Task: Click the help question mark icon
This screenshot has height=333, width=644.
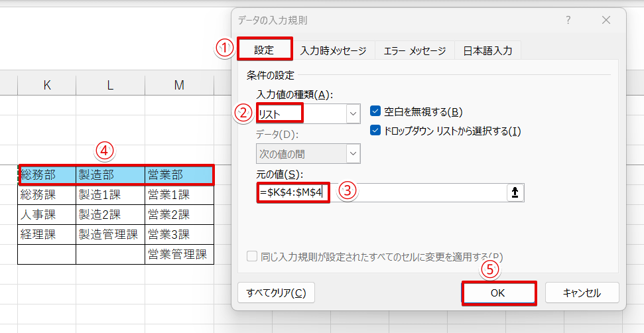Action: 568,21
